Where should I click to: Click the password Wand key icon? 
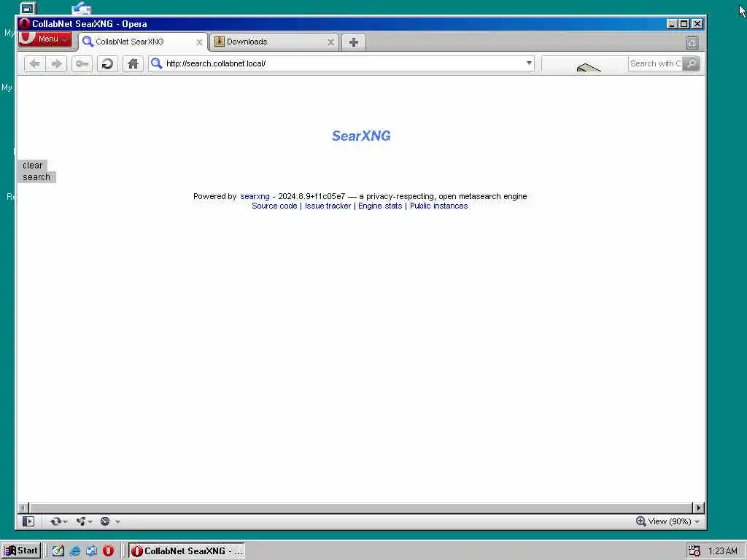click(x=82, y=64)
